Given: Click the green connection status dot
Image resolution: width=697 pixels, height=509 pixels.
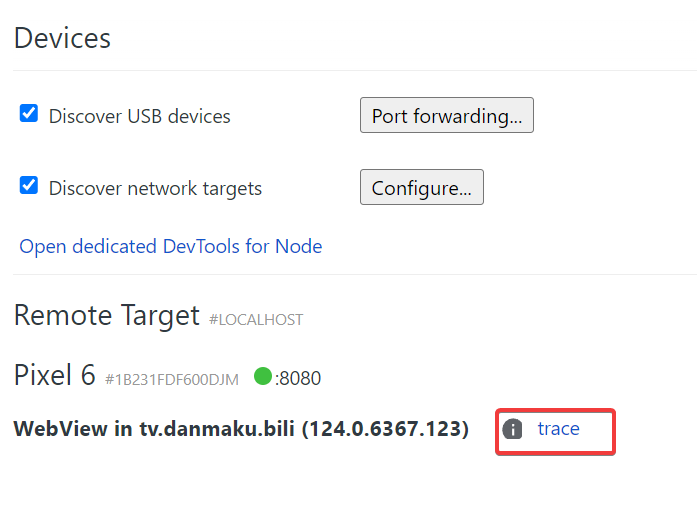Looking at the screenshot, I should tap(263, 377).
